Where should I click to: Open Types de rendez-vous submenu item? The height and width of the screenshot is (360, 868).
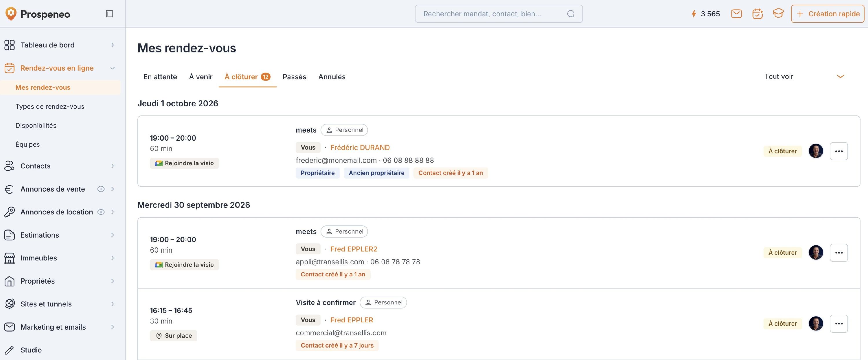point(50,106)
